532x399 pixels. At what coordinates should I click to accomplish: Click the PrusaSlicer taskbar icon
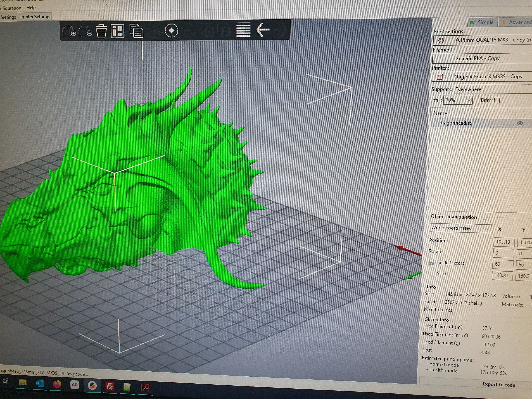92,386
